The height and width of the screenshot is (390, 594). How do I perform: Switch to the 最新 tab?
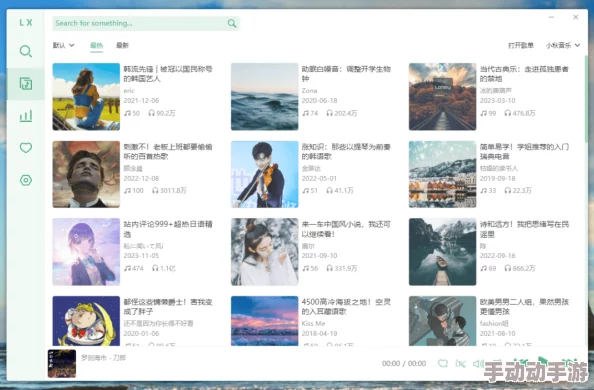click(122, 45)
